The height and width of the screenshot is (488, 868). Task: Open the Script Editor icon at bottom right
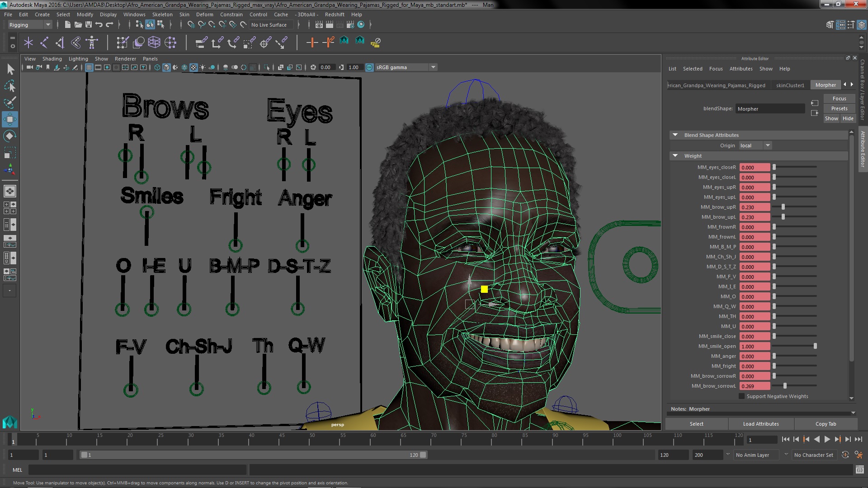point(859,470)
